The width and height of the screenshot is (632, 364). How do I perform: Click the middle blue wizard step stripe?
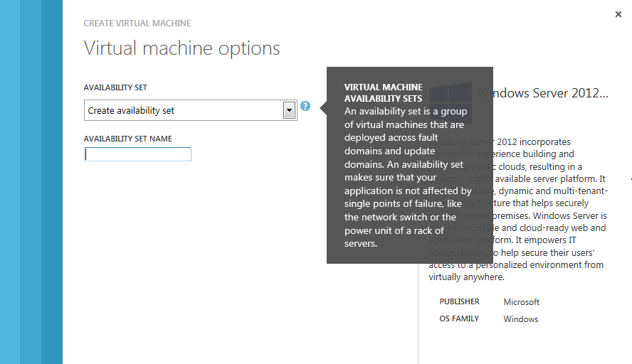coord(30,182)
